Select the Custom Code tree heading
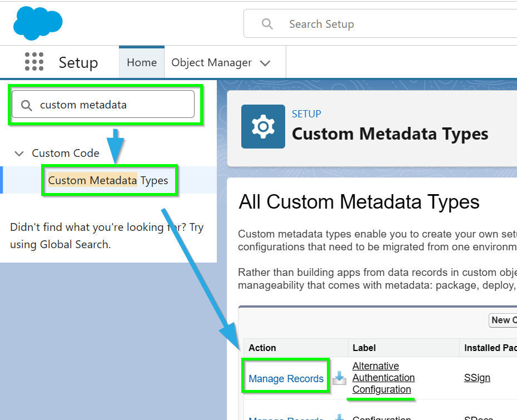This screenshot has height=420, width=517. coord(66,153)
